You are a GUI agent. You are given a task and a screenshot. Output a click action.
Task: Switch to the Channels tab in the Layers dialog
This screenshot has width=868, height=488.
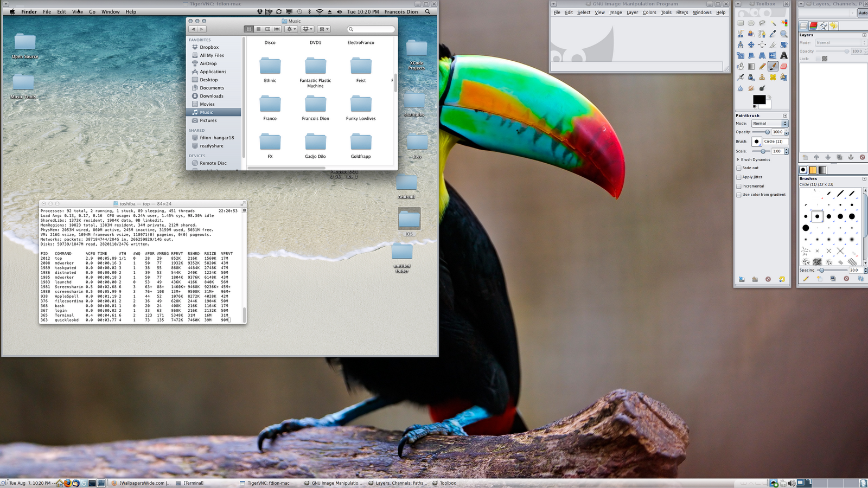(814, 25)
